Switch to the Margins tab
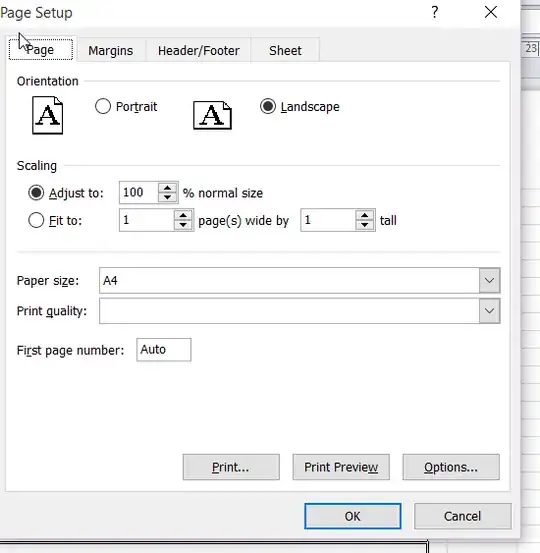The width and height of the screenshot is (540, 553). pos(111,51)
